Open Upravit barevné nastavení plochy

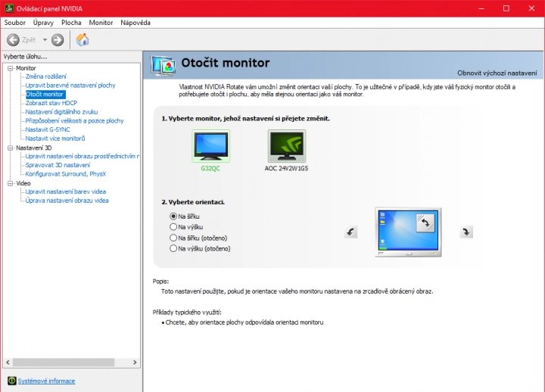pyautogui.click(x=70, y=86)
